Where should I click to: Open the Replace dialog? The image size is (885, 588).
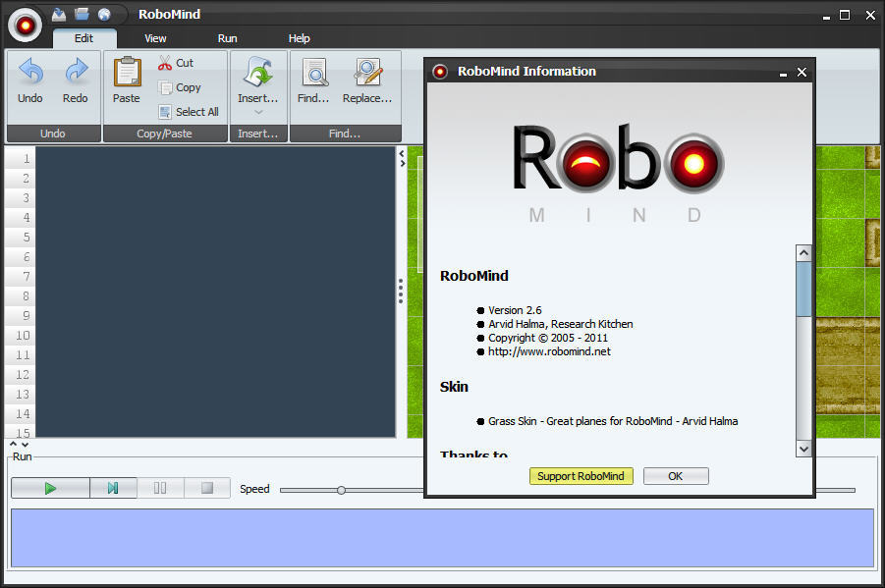[367, 80]
